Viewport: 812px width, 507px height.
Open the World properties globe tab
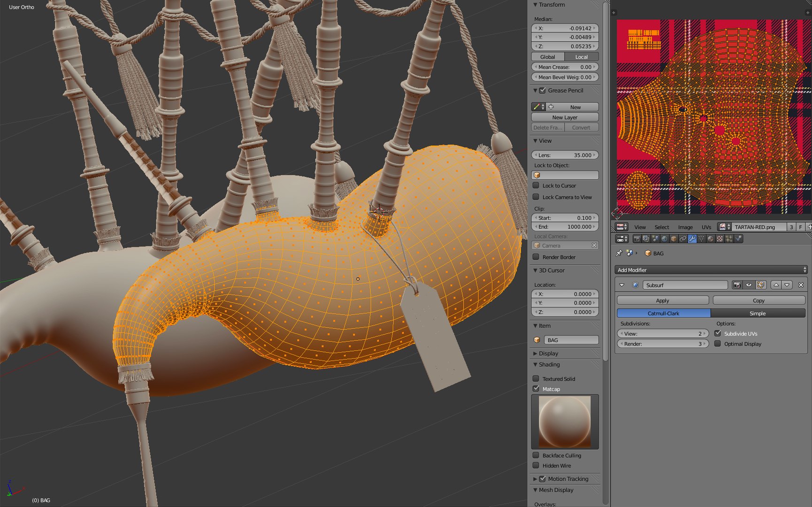coord(664,239)
